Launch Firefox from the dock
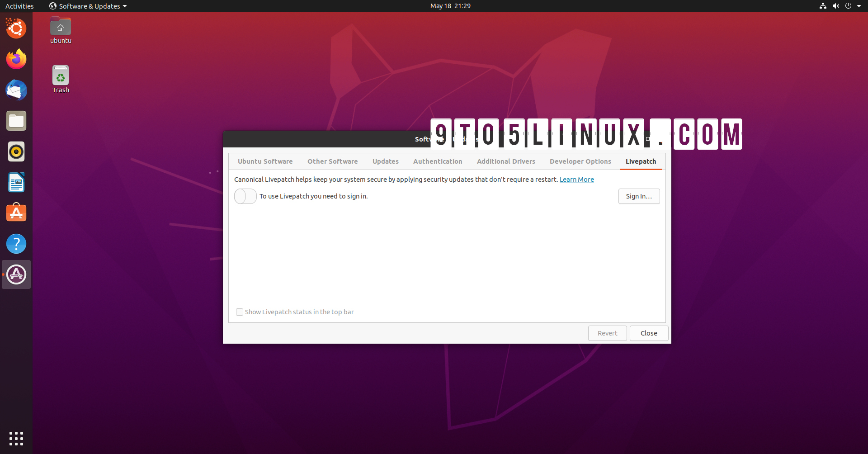Viewport: 868px width, 454px height. tap(16, 59)
